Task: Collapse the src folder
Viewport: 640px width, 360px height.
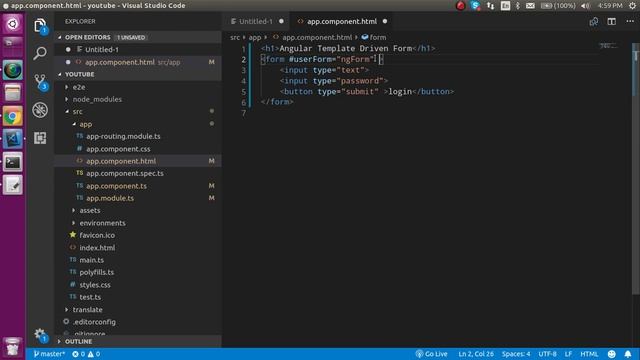Action: click(138, 111)
